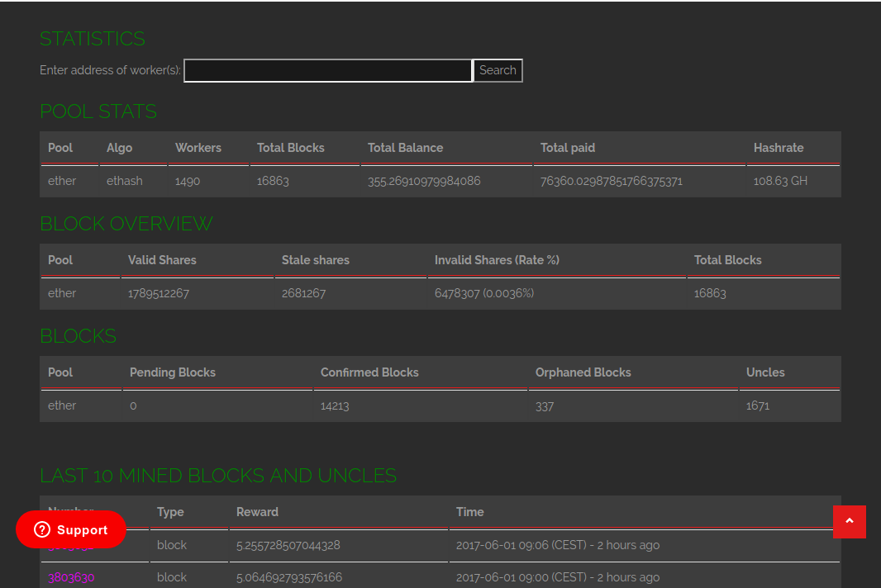Select reward value 5.064692793576166
The width and height of the screenshot is (881, 588).
(x=288, y=577)
